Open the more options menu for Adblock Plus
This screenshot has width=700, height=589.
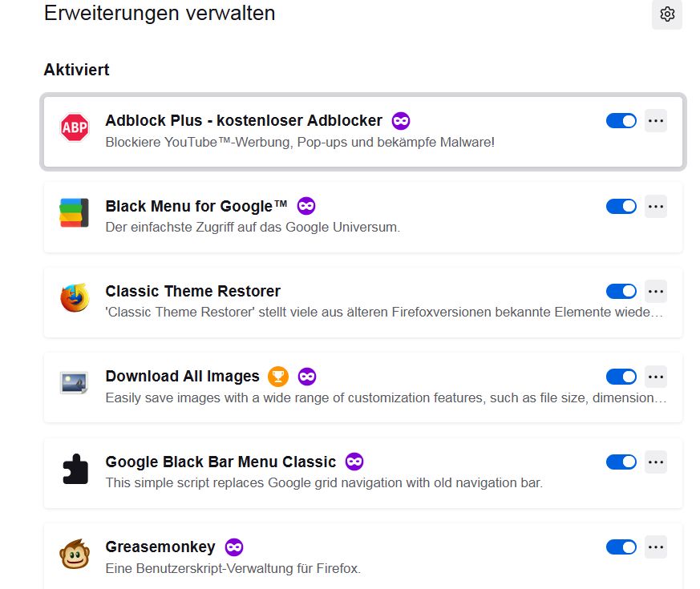click(x=656, y=121)
